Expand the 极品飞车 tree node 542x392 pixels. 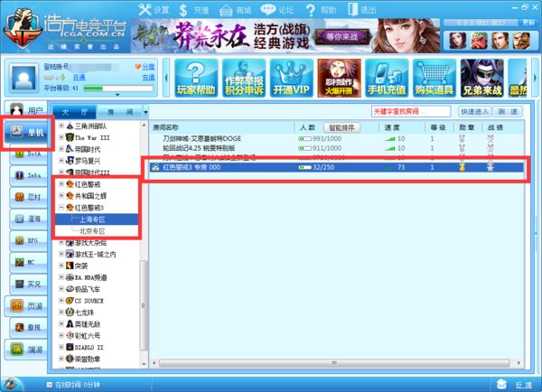(61, 289)
